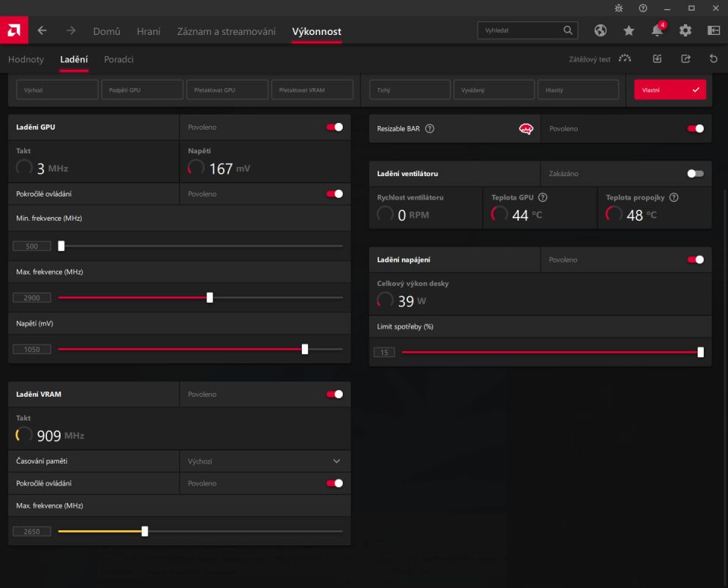728x588 pixels.
Task: Select Hlasitý preset button
Action: (578, 90)
